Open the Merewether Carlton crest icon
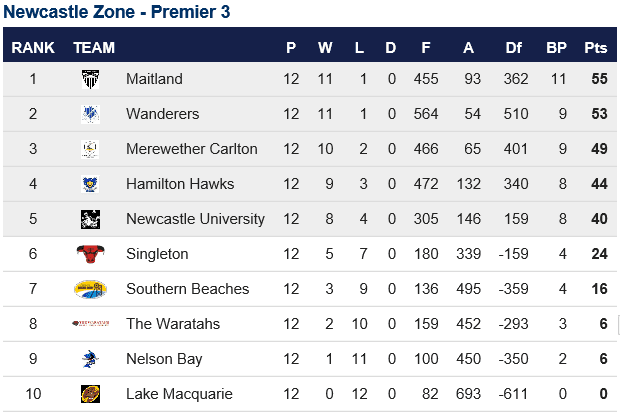The height and width of the screenshot is (413, 620). click(90, 149)
